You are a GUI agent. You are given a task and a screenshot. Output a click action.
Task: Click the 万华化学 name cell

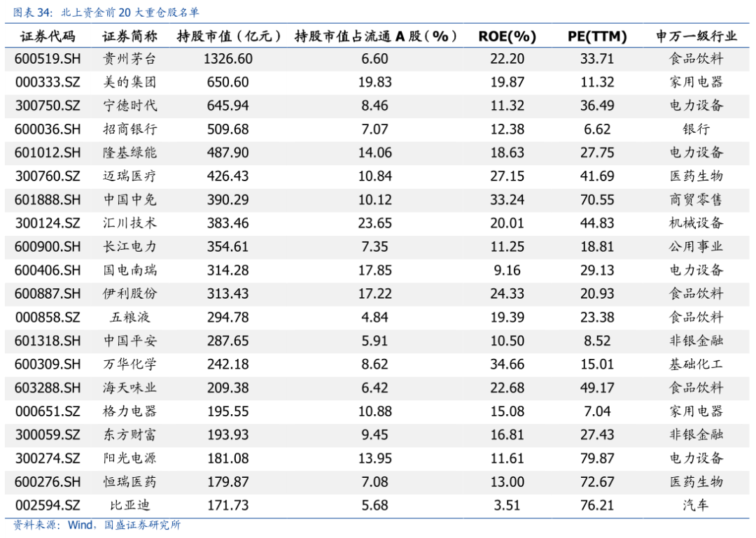coord(129,364)
